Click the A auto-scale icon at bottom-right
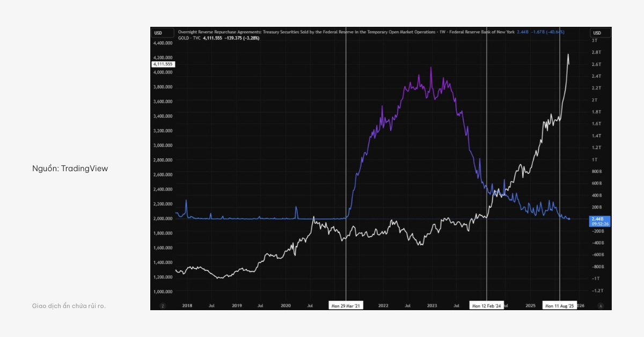644x337 pixels. click(601, 305)
